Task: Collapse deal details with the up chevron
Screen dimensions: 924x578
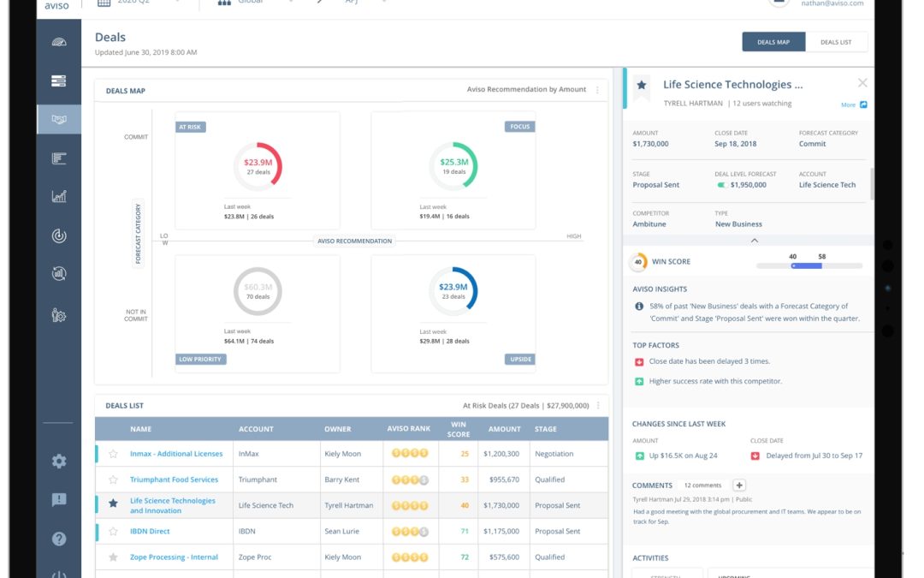Action: coord(755,241)
